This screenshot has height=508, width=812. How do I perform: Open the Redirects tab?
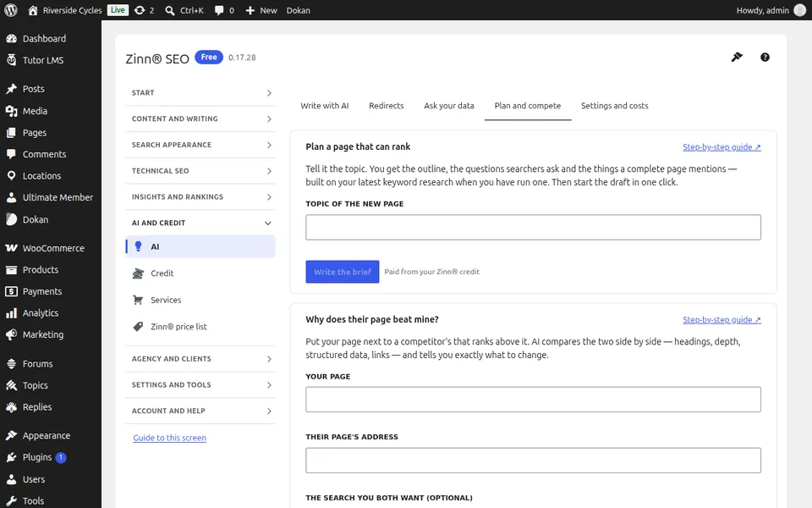click(x=387, y=106)
